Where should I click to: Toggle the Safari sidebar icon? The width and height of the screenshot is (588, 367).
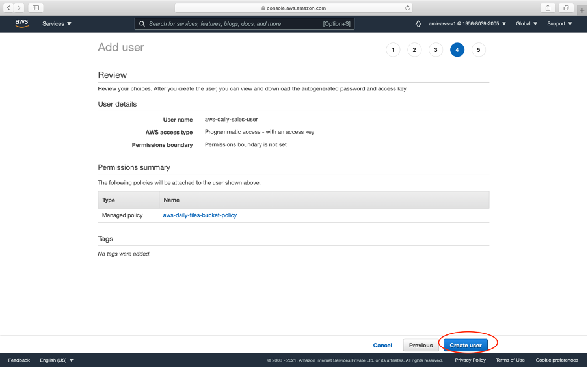click(36, 8)
